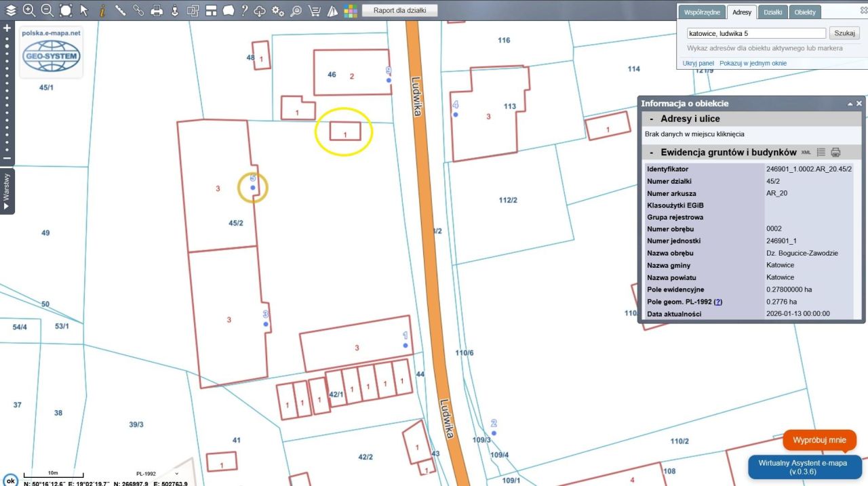Viewport: 868px width, 486px height.
Task: Click the Szukaj button
Action: click(x=844, y=33)
